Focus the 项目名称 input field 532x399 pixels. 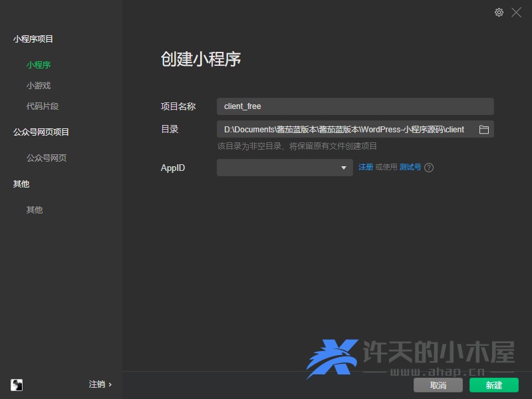click(355, 106)
